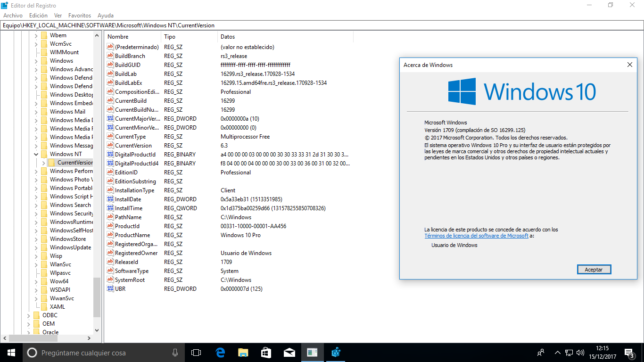Image resolution: width=644 pixels, height=362 pixels.
Task: Sort by the Tipo column header
Action: [190, 37]
